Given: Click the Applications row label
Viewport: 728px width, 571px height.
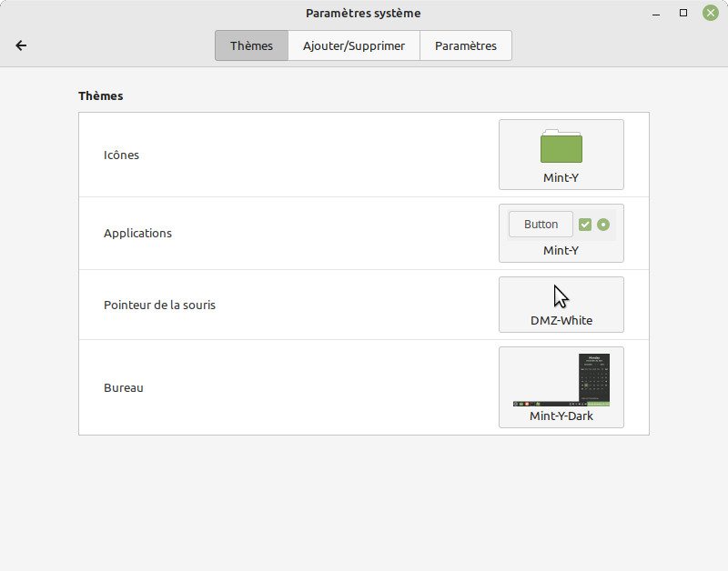Looking at the screenshot, I should tap(138, 233).
